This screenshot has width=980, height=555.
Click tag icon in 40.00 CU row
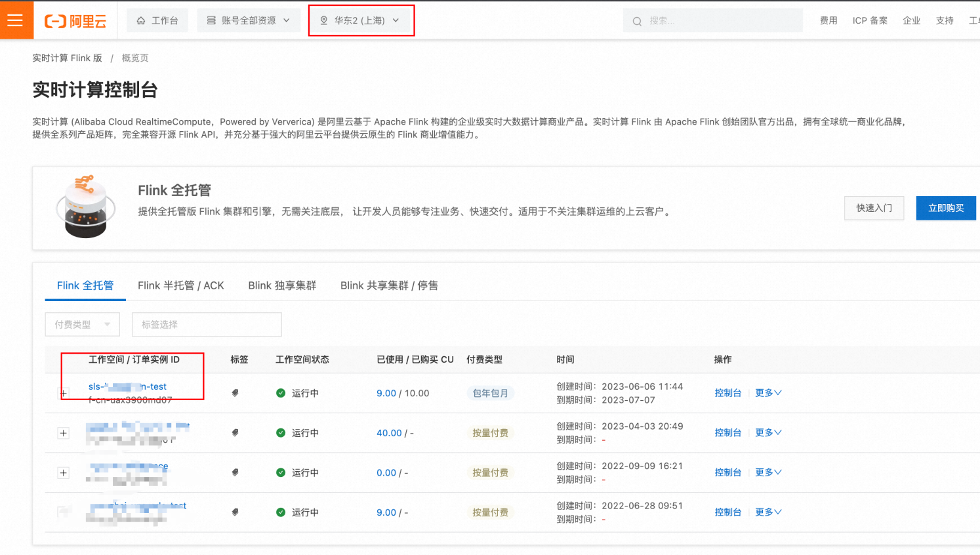[x=235, y=433]
